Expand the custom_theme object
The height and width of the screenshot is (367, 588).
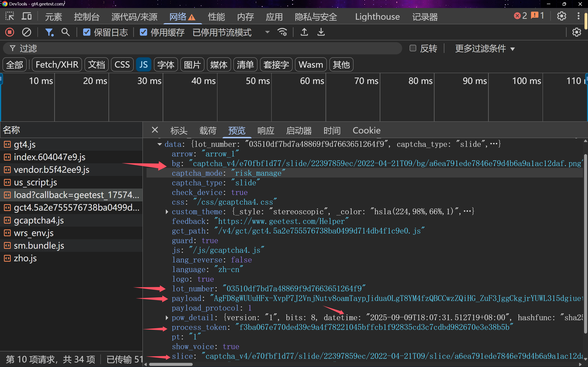point(167,212)
